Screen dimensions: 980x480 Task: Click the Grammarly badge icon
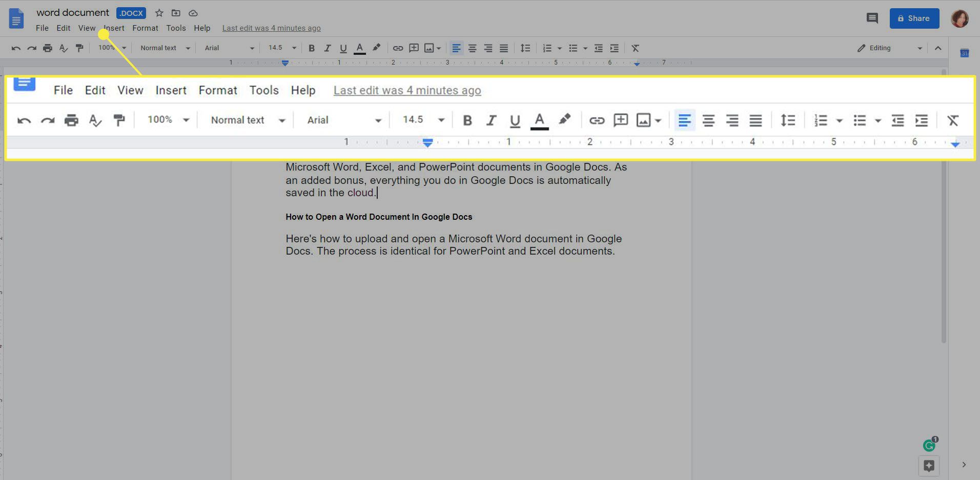point(929,446)
